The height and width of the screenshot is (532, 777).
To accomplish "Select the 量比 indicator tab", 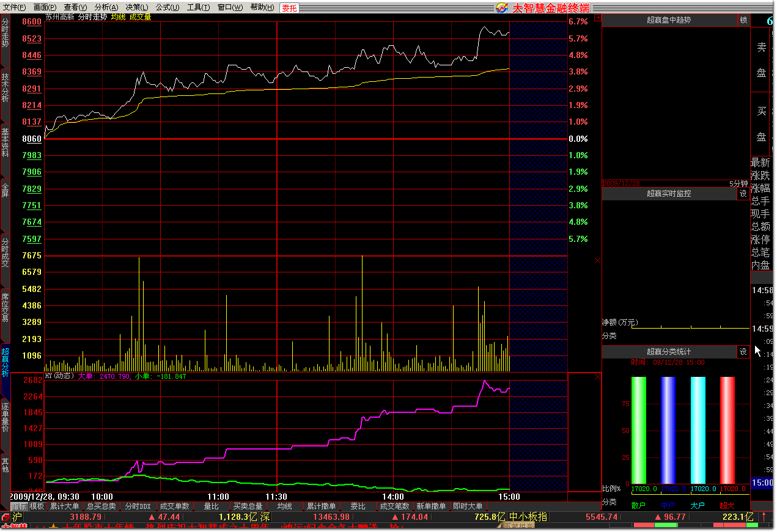I will 212,506.
